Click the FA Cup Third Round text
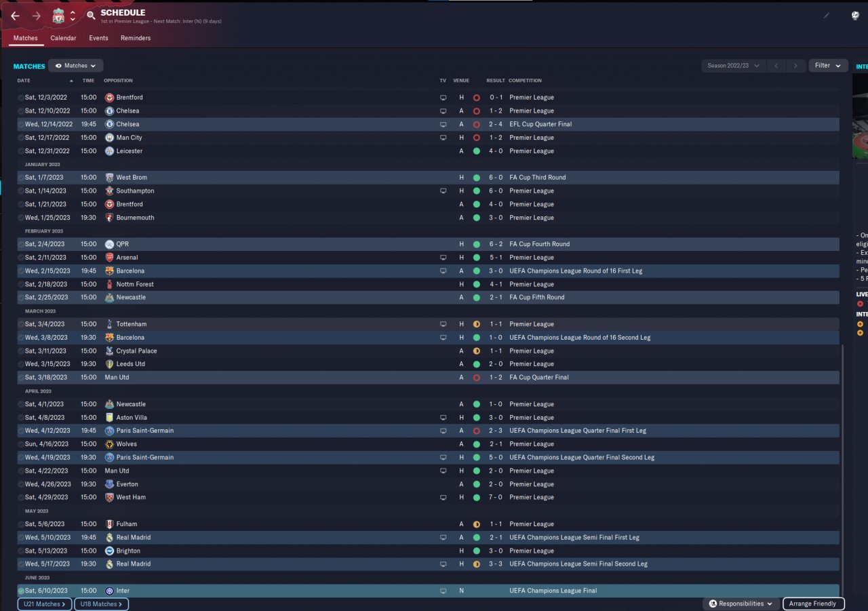The width and height of the screenshot is (868, 611). [538, 178]
